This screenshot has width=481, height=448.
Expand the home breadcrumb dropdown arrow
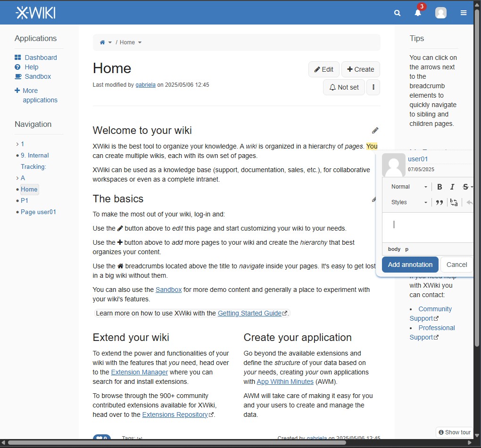pos(110,42)
